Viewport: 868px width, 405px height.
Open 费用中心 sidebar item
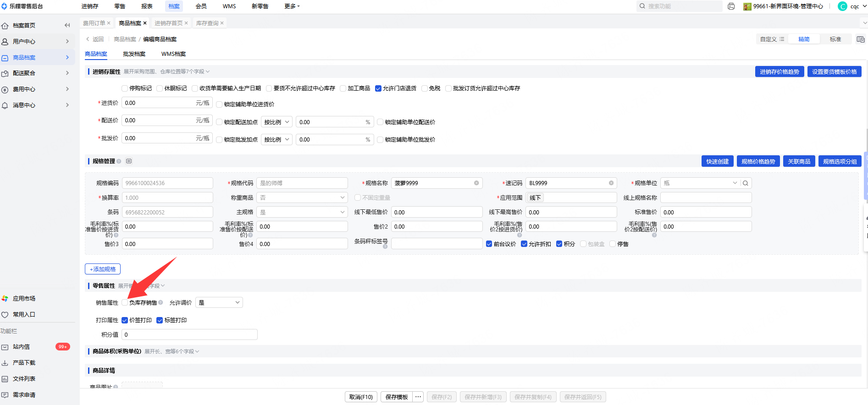[x=37, y=89]
